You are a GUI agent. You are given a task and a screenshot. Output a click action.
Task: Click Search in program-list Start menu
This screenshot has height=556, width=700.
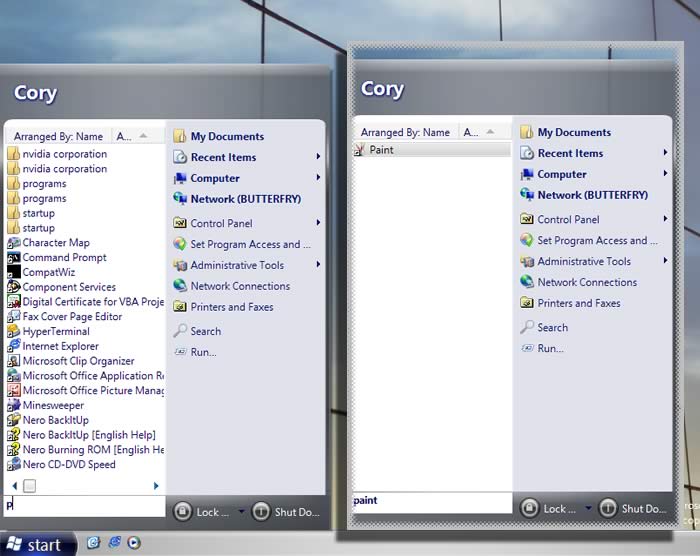(197, 331)
